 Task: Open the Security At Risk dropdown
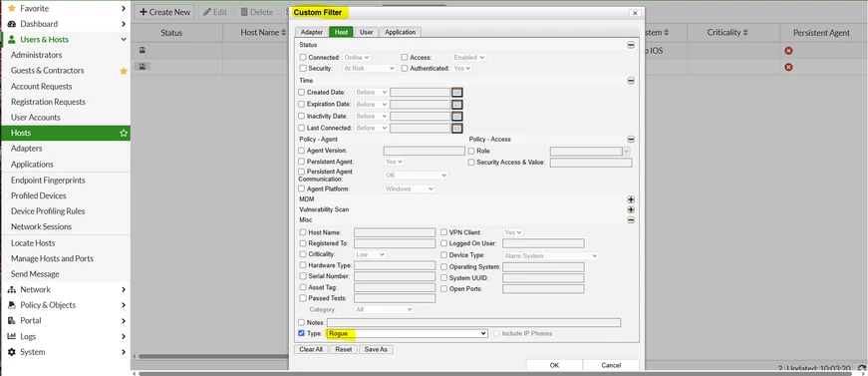click(370, 68)
